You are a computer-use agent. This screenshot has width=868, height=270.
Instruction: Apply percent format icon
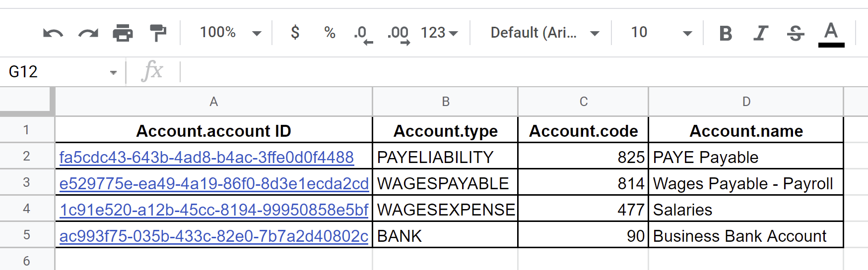point(330,33)
